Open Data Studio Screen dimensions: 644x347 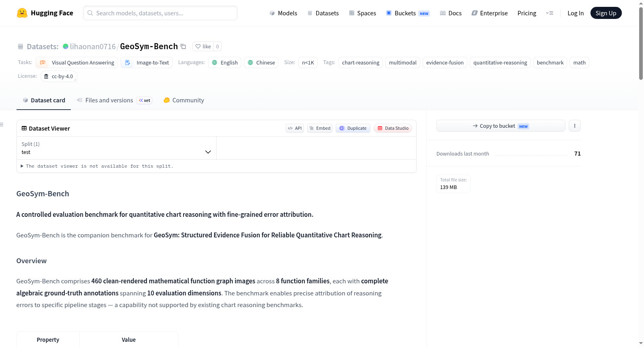[393, 128]
